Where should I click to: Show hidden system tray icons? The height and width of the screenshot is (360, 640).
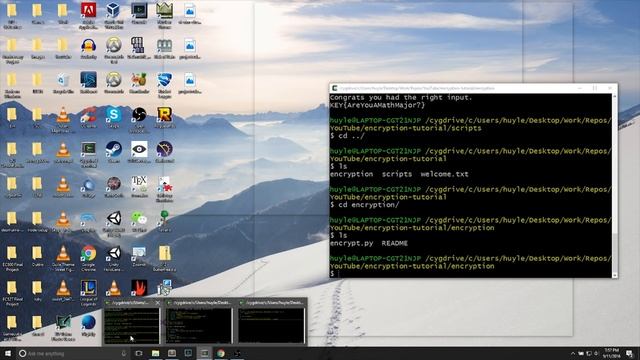pos(573,353)
